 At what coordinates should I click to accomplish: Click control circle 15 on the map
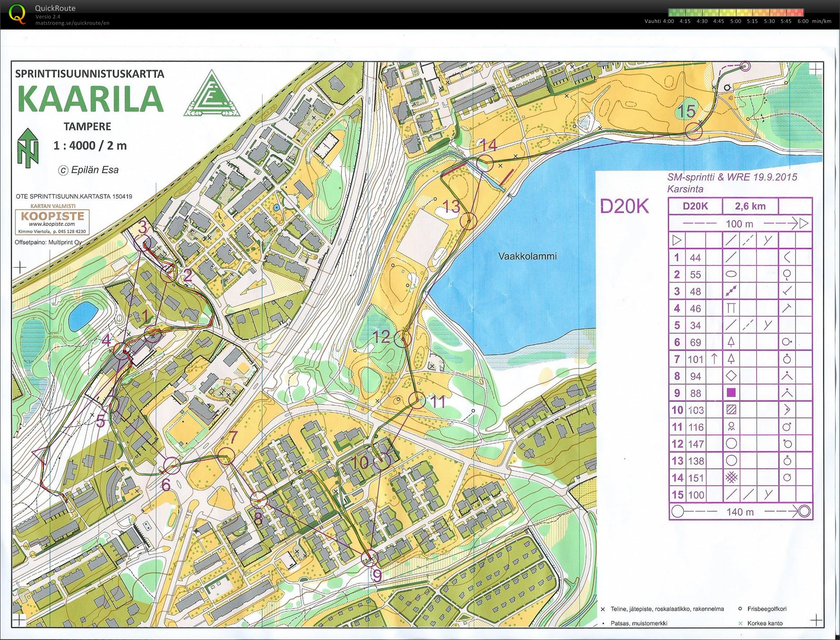coord(693,131)
